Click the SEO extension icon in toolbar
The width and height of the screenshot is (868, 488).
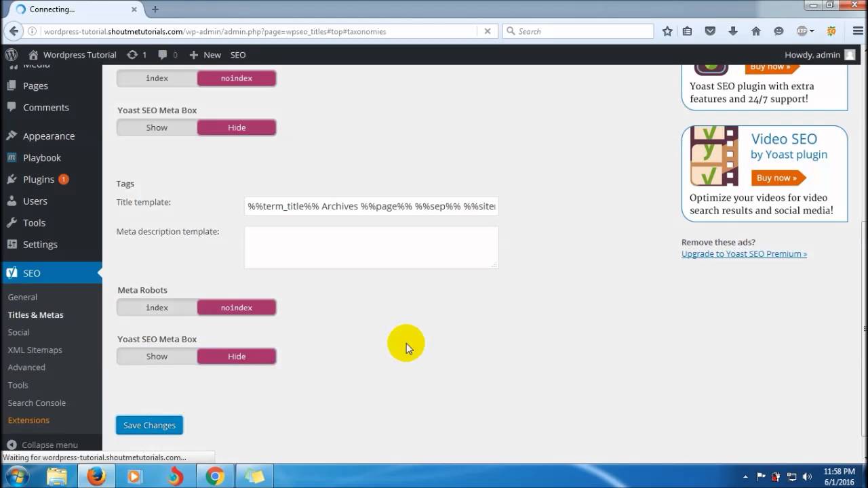pyautogui.click(x=831, y=31)
